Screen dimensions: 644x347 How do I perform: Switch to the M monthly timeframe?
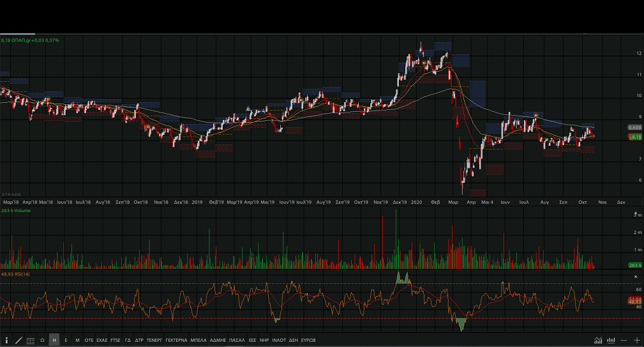pos(77,340)
